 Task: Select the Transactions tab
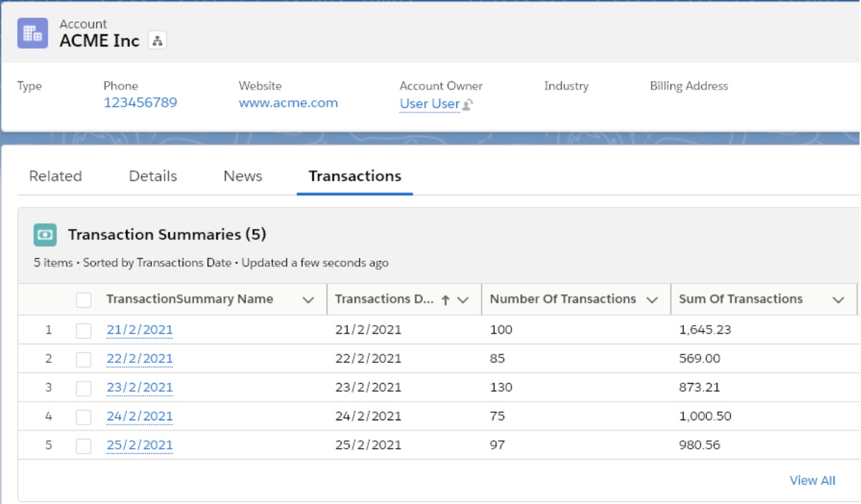pyautogui.click(x=355, y=176)
